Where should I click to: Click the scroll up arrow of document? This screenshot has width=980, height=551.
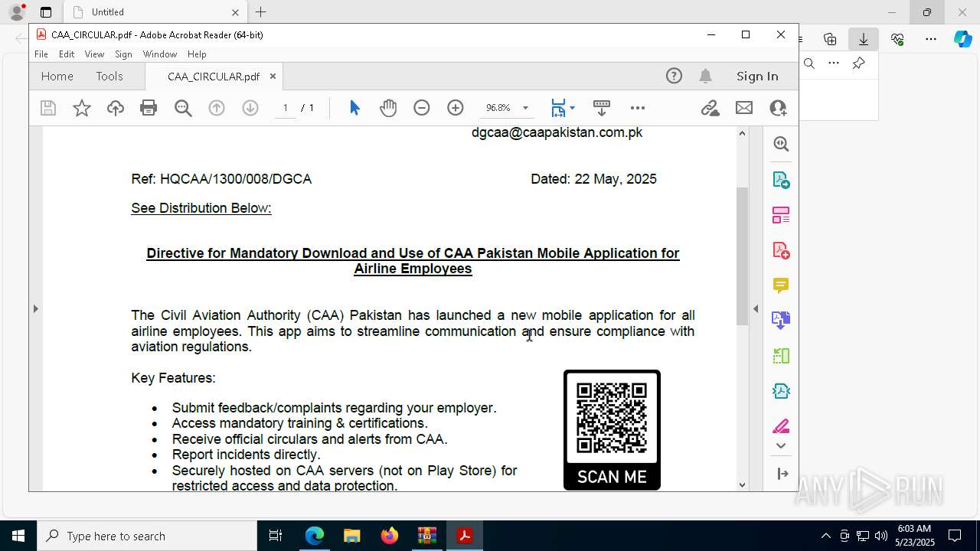coord(742,133)
